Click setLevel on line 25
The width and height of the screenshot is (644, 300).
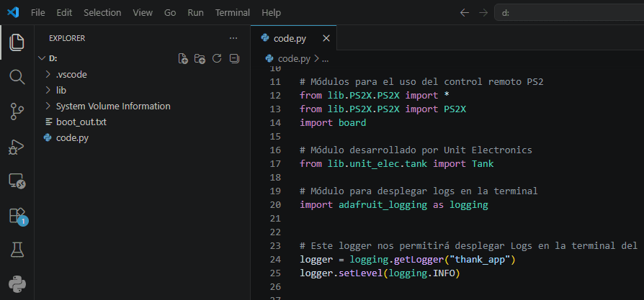pos(361,273)
